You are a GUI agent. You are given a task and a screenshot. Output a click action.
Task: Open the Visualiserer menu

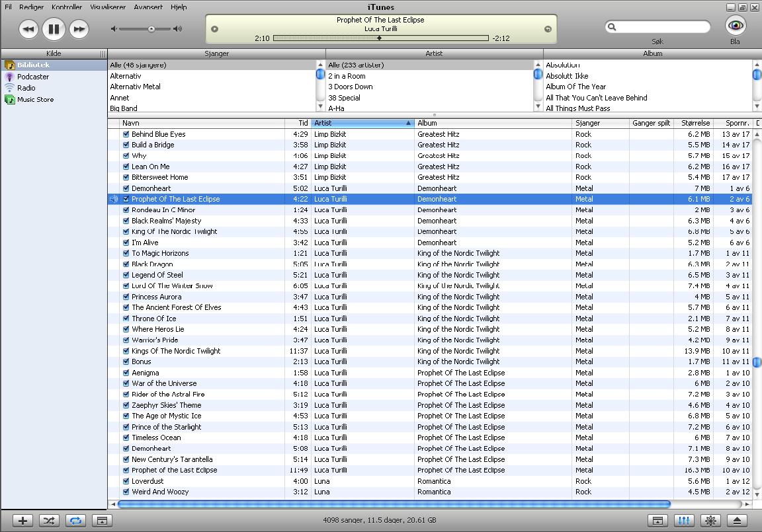click(108, 7)
